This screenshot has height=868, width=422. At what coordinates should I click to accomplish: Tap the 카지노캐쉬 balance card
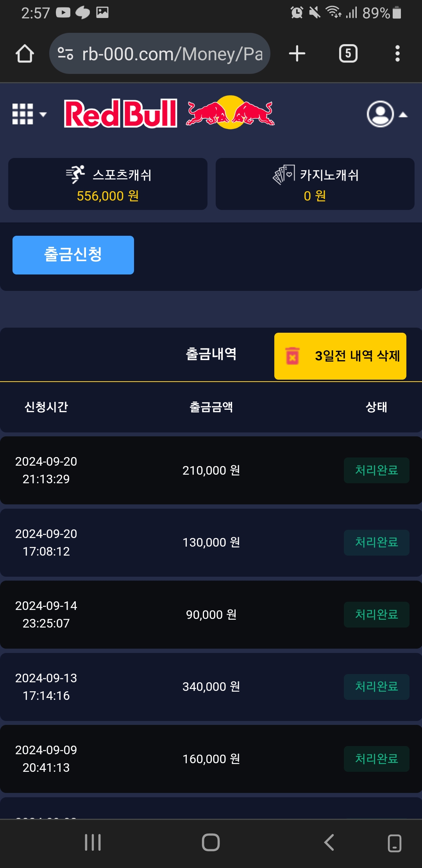coord(315,184)
